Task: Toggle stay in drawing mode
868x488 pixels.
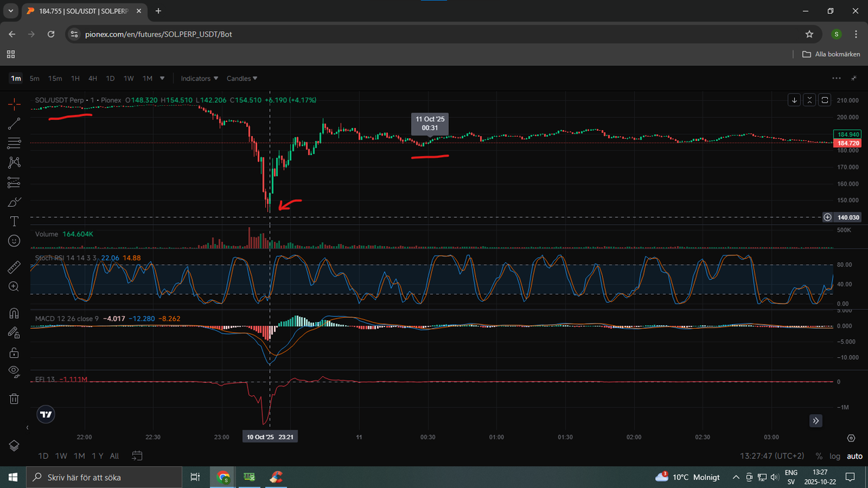Action: 14,333
